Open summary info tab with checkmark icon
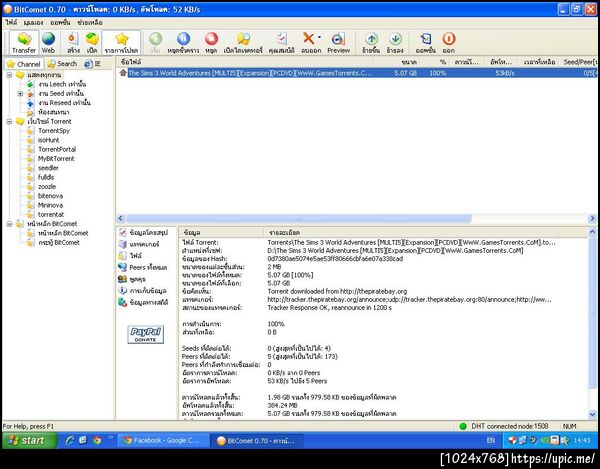Viewport: 600px width, 469px height. coord(144,233)
